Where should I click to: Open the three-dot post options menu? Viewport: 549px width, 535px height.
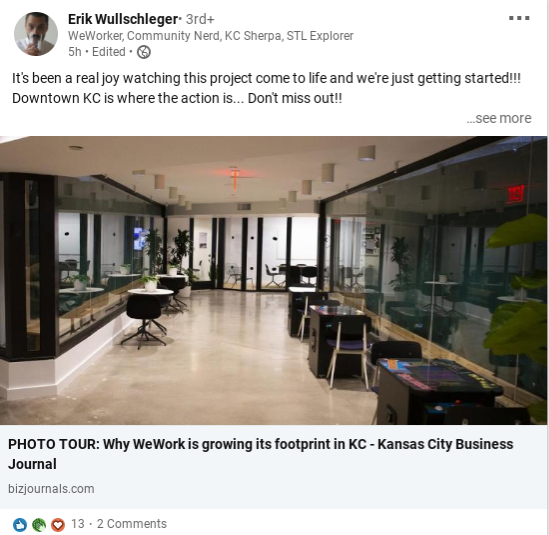click(x=519, y=18)
